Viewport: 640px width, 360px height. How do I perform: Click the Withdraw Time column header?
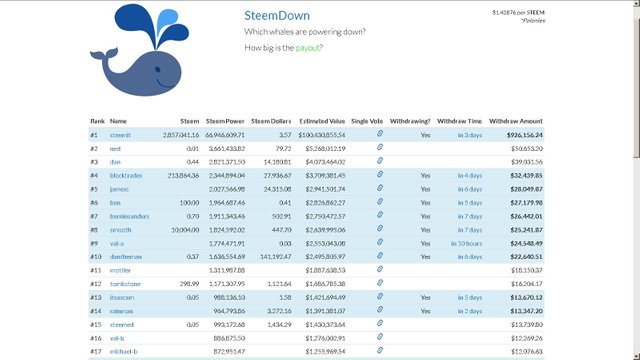point(459,121)
